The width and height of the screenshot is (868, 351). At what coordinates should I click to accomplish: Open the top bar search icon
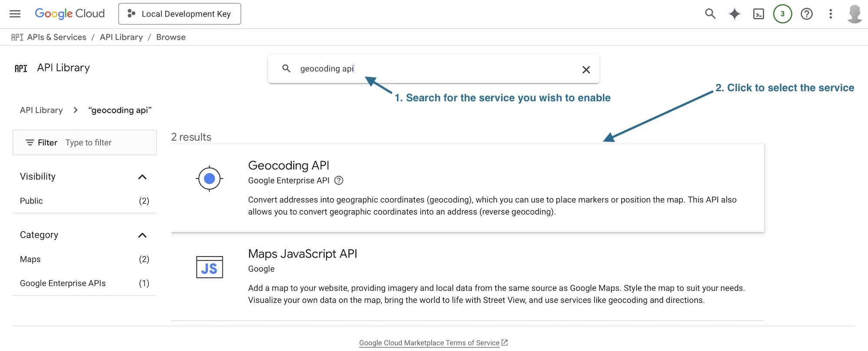(710, 14)
